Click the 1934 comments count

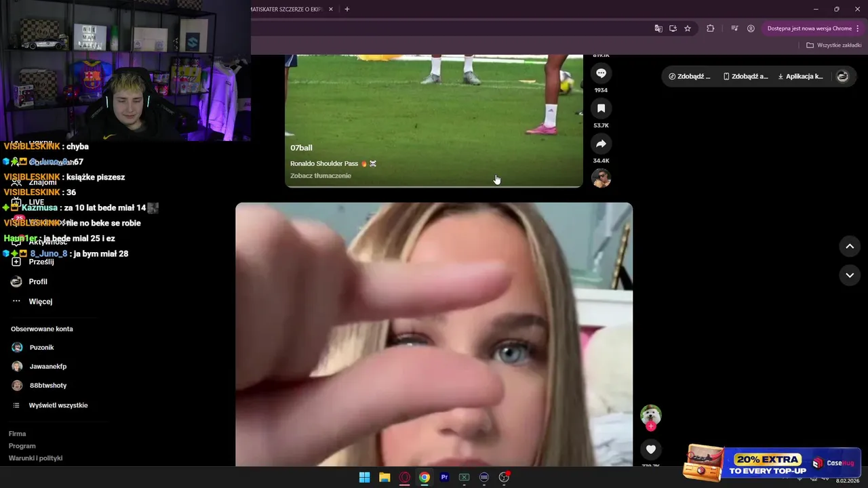[601, 90]
